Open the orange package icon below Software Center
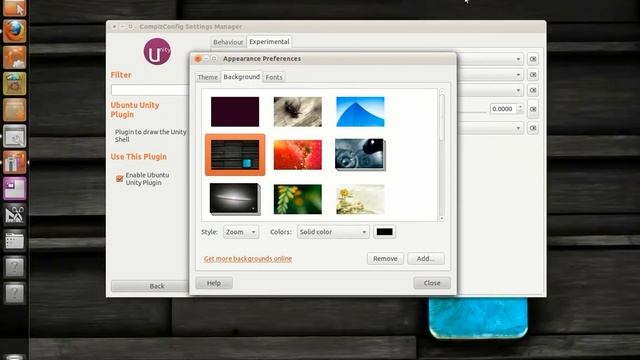The height and width of the screenshot is (360, 640). (x=15, y=110)
